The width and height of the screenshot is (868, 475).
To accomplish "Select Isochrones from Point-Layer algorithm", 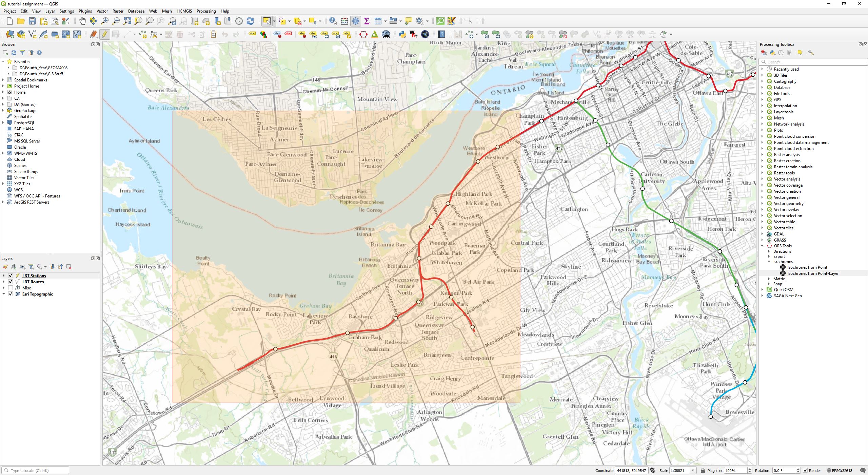I will point(812,273).
